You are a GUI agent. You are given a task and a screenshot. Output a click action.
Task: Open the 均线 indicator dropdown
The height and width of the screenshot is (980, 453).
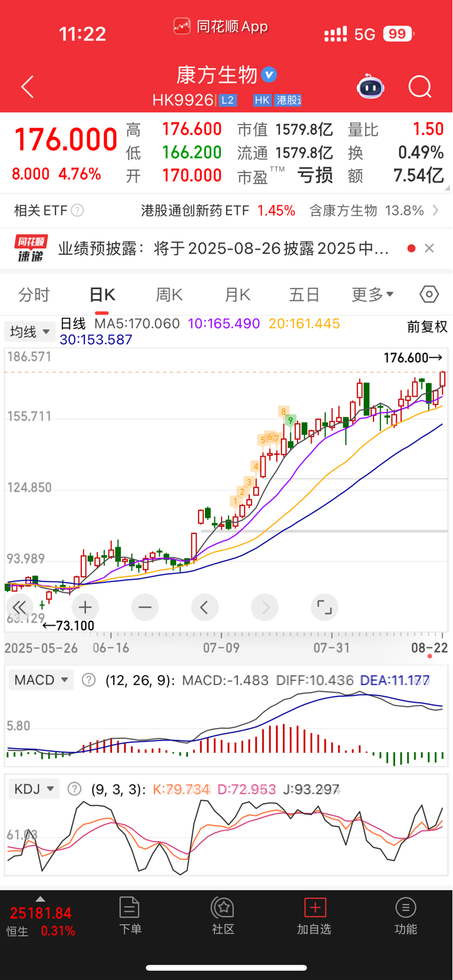30,331
